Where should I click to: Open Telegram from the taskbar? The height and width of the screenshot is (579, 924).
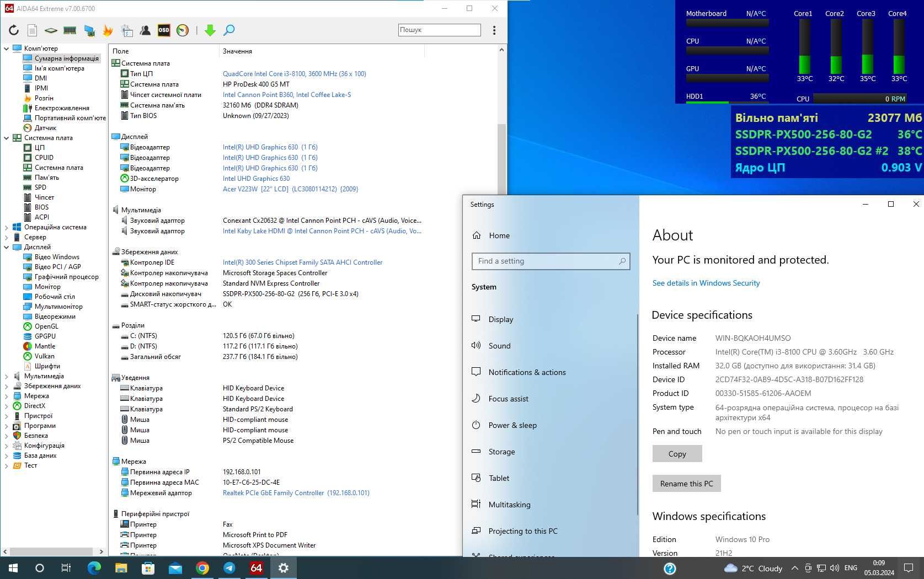tap(229, 568)
